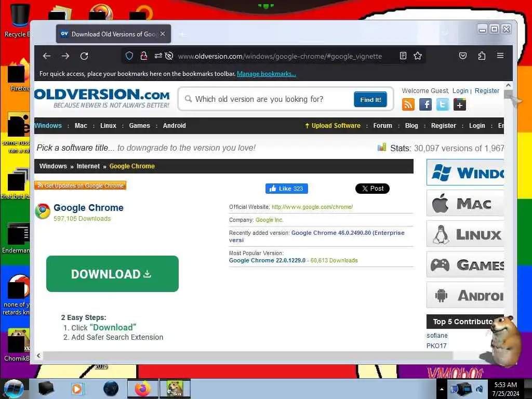The image size is (532, 399).
Task: Open Blog in the nav bar
Action: [411, 126]
